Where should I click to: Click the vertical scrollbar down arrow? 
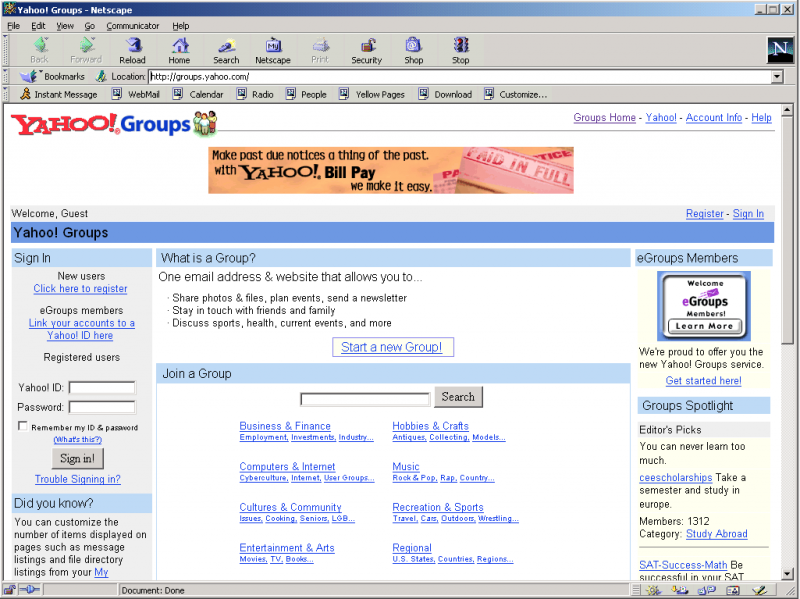tap(787, 574)
